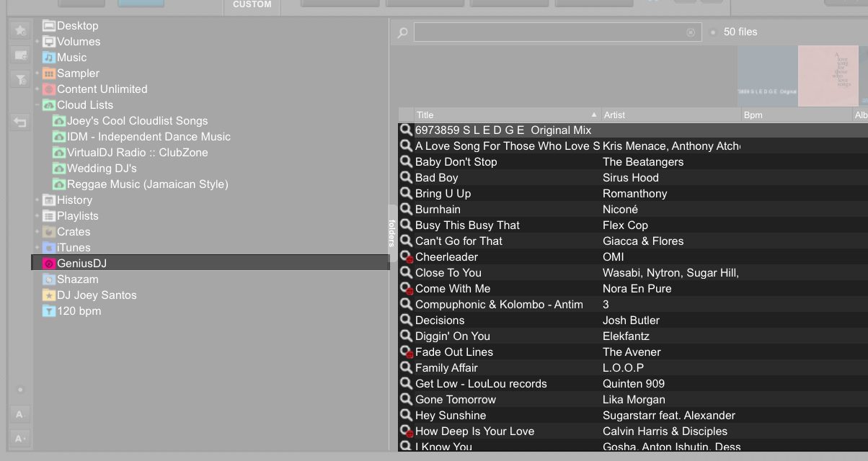This screenshot has width=868, height=461.
Task: Click the search icon beside Baby Don't Stop
Action: (407, 162)
